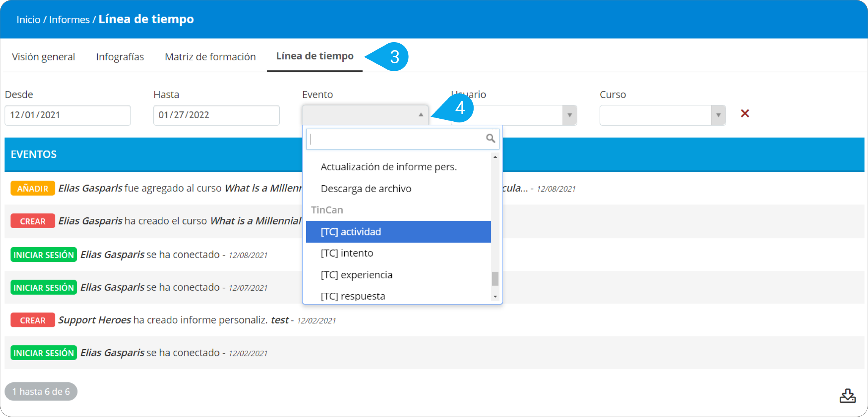
Task: Switch to Visión general tab
Action: pos(43,57)
